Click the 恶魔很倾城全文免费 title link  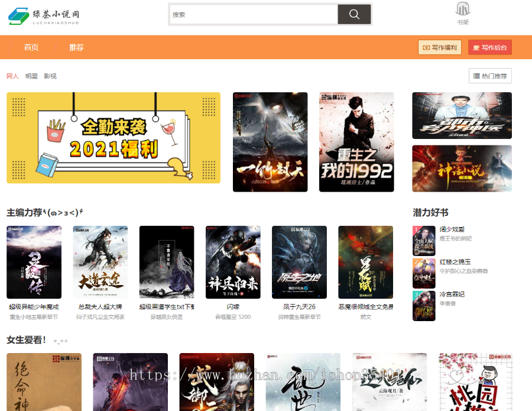[366, 307]
